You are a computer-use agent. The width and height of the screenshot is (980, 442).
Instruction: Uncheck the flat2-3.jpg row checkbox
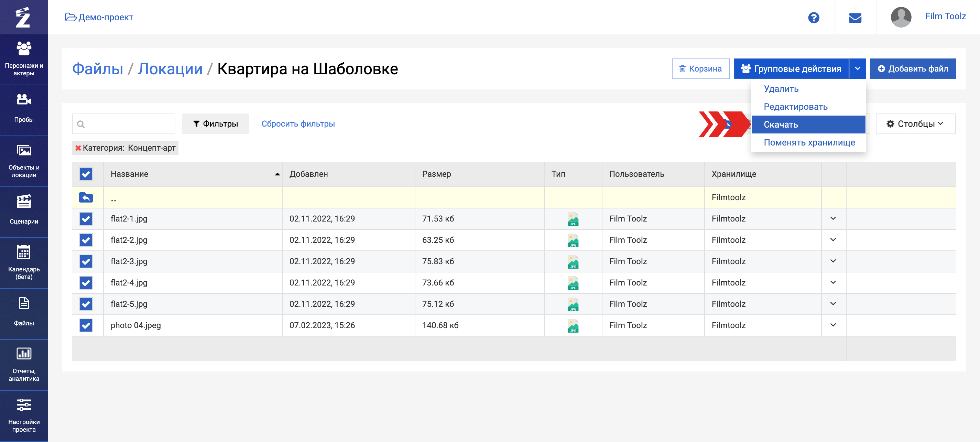coord(86,261)
